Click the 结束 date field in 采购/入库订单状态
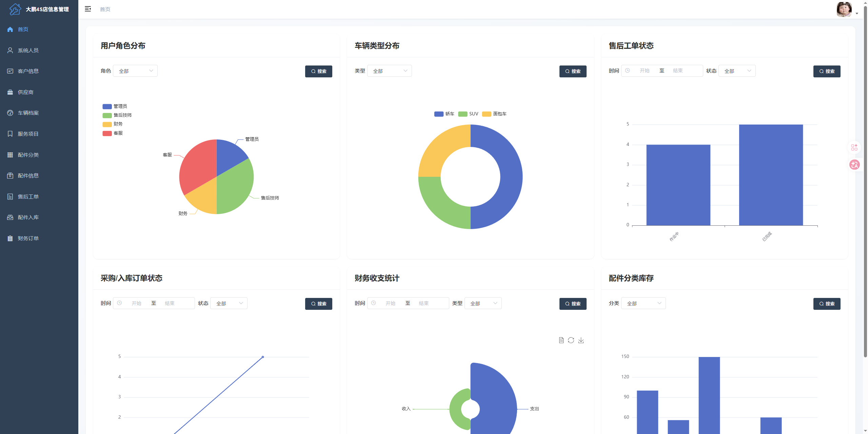 [x=170, y=303]
